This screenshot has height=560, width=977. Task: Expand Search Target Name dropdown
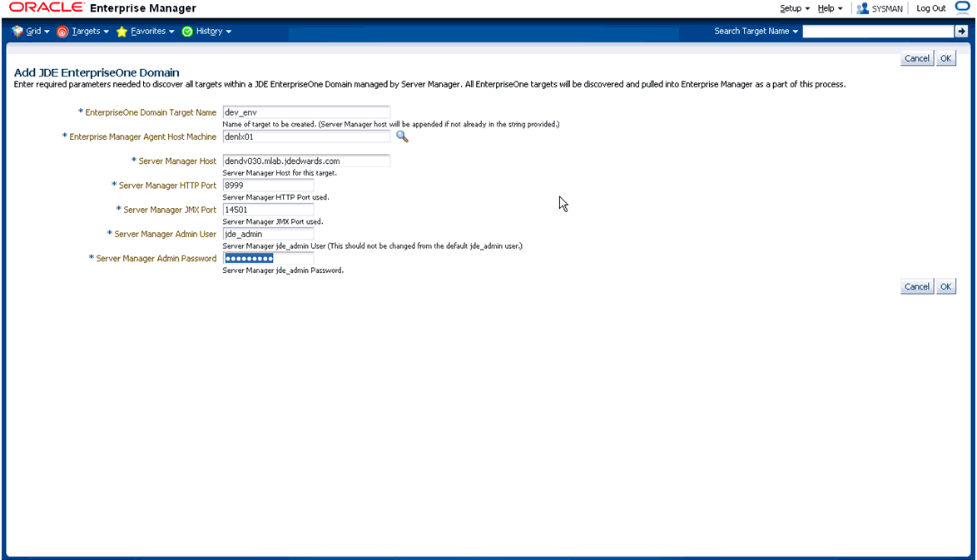[x=756, y=31]
